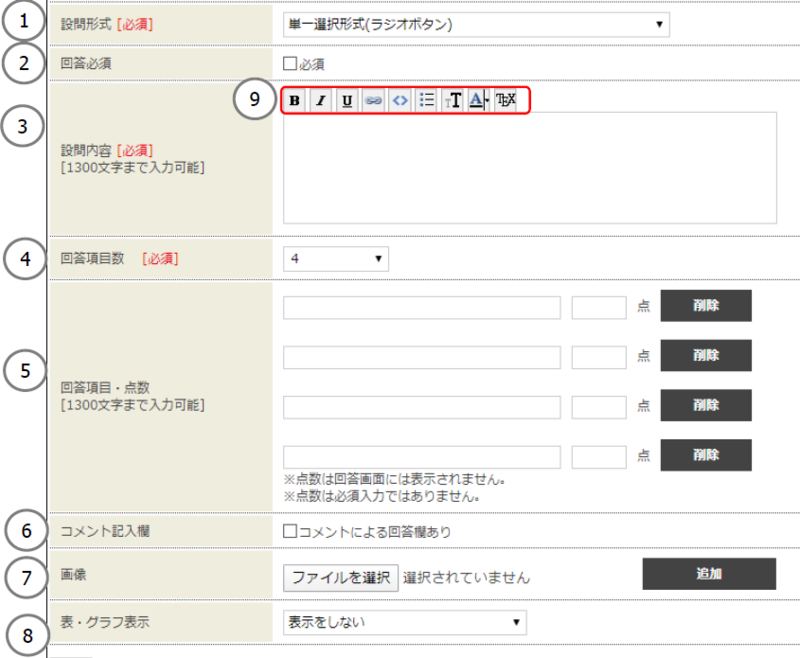Image resolution: width=800 pixels, height=658 pixels.
Task: Open the 設問形式 dropdown
Action: [x=476, y=25]
